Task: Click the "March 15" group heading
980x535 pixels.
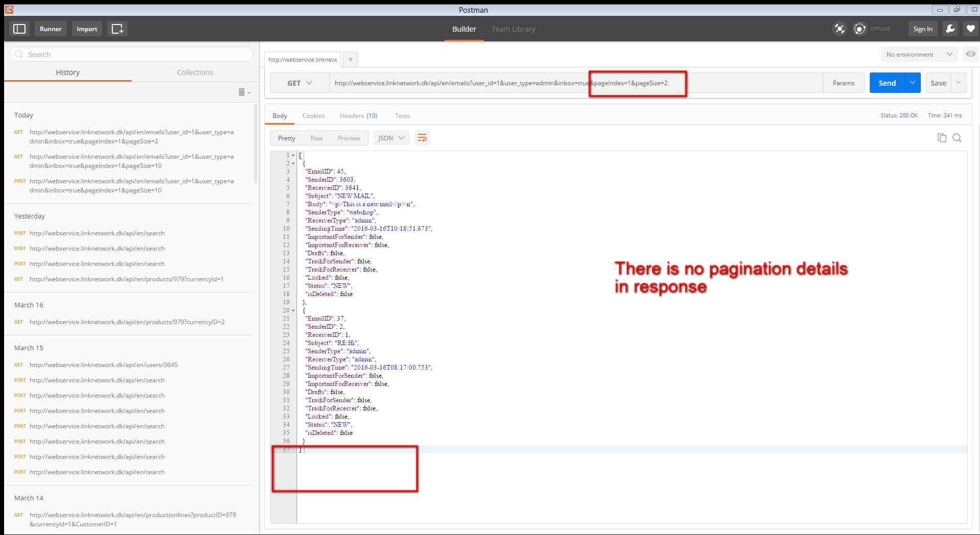Action: [29, 348]
